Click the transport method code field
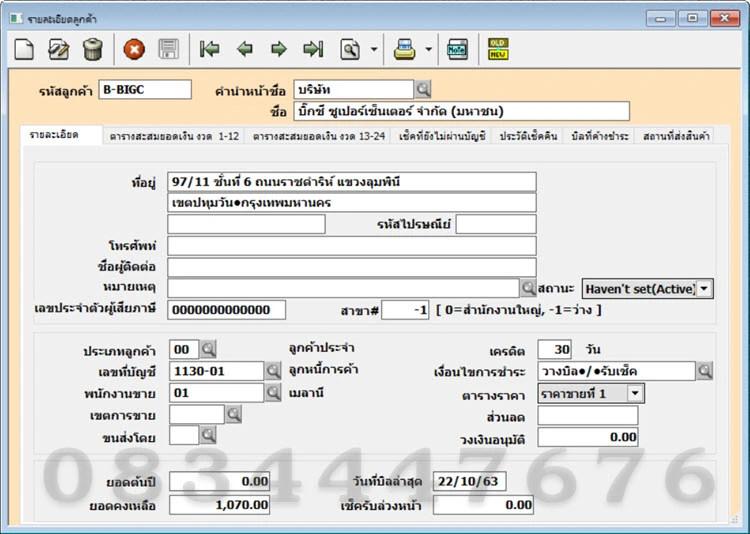 point(184,435)
